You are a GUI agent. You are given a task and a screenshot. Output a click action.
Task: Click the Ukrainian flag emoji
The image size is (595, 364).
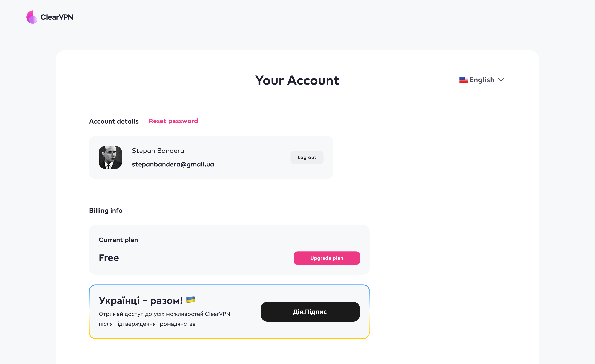pyautogui.click(x=191, y=300)
